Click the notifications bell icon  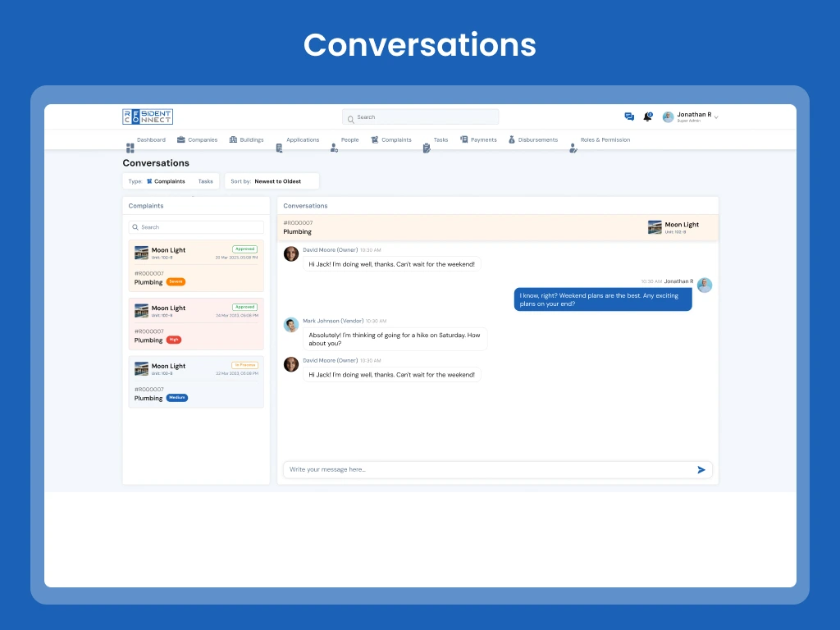click(x=647, y=117)
